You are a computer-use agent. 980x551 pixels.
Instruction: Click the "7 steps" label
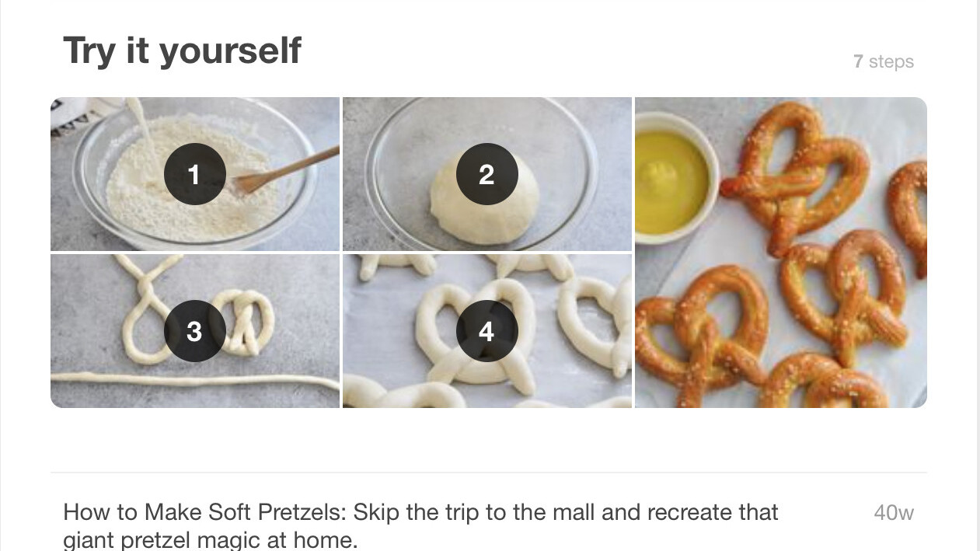pos(884,61)
